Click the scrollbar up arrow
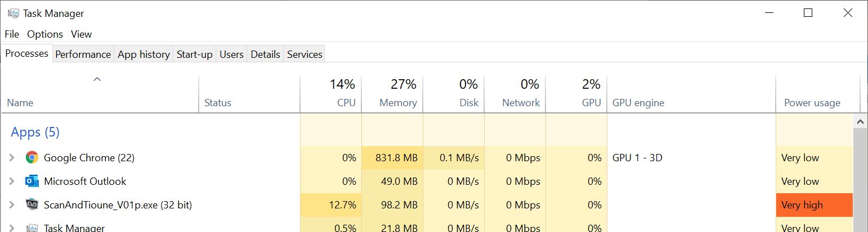 coord(860,121)
